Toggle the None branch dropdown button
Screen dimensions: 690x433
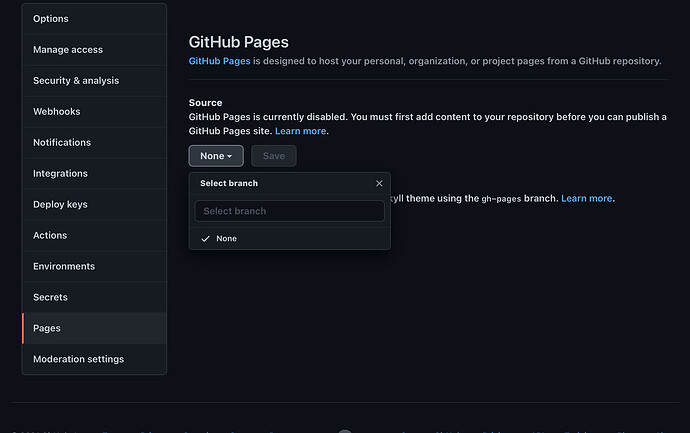pos(216,156)
